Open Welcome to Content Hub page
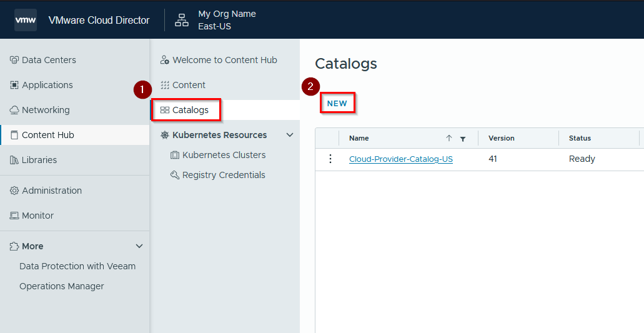This screenshot has width=644, height=333. 225,60
